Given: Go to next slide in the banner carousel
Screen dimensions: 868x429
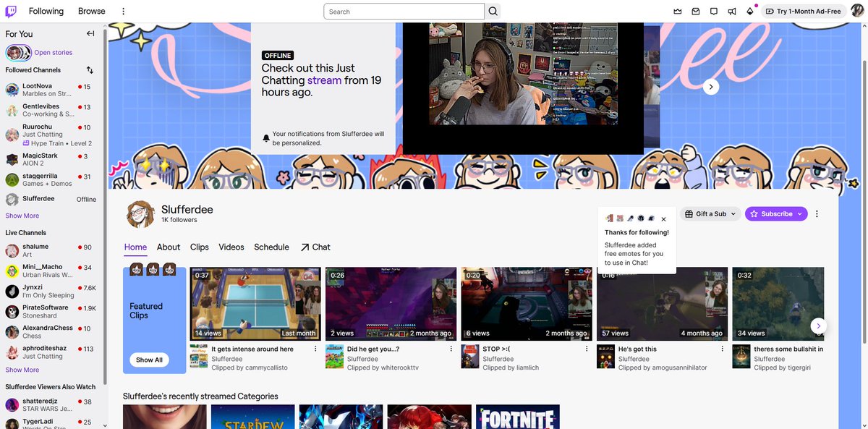Looking at the screenshot, I should click(711, 86).
